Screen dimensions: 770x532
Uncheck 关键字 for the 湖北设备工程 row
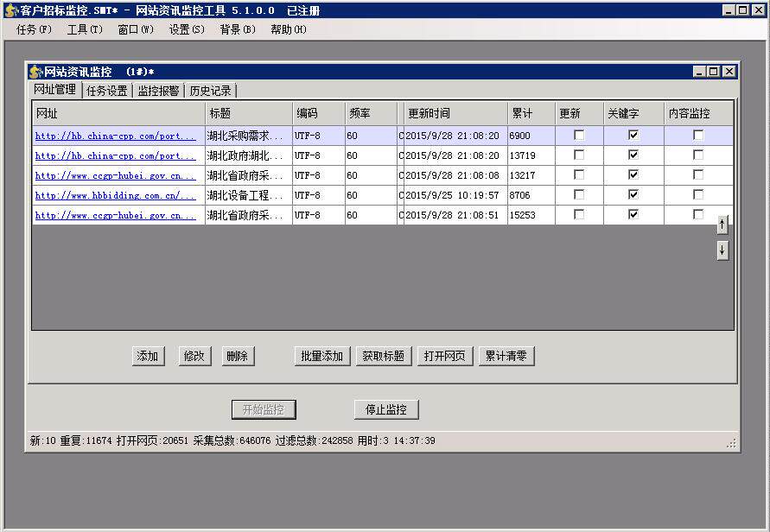point(633,195)
